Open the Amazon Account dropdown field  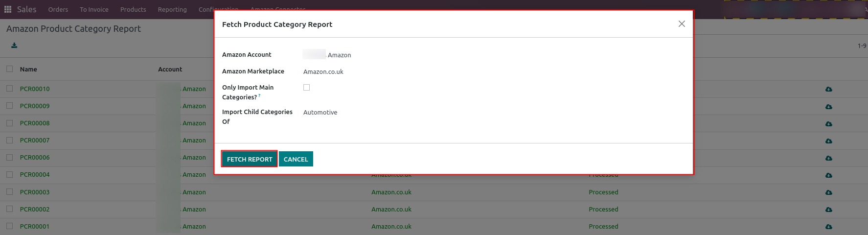click(x=494, y=55)
